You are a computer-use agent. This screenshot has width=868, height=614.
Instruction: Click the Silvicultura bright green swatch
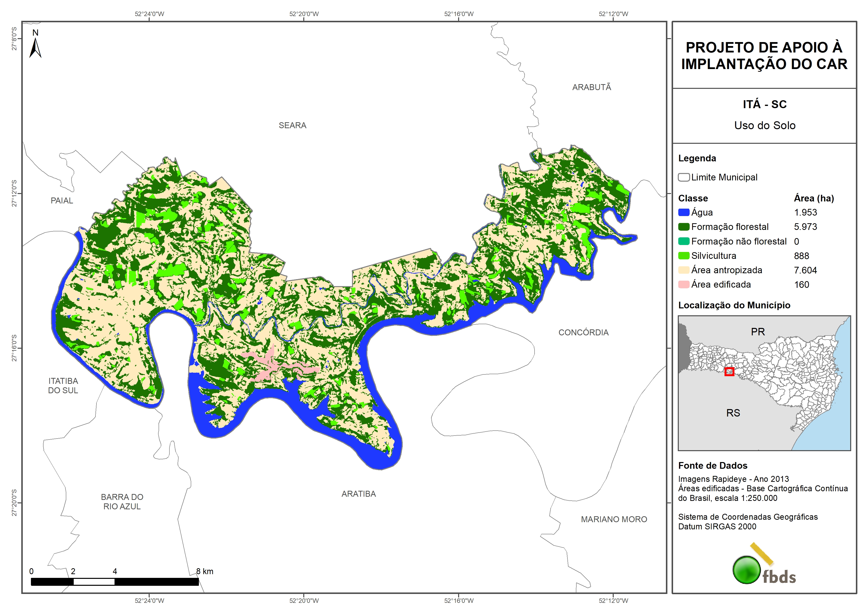pyautogui.click(x=683, y=256)
